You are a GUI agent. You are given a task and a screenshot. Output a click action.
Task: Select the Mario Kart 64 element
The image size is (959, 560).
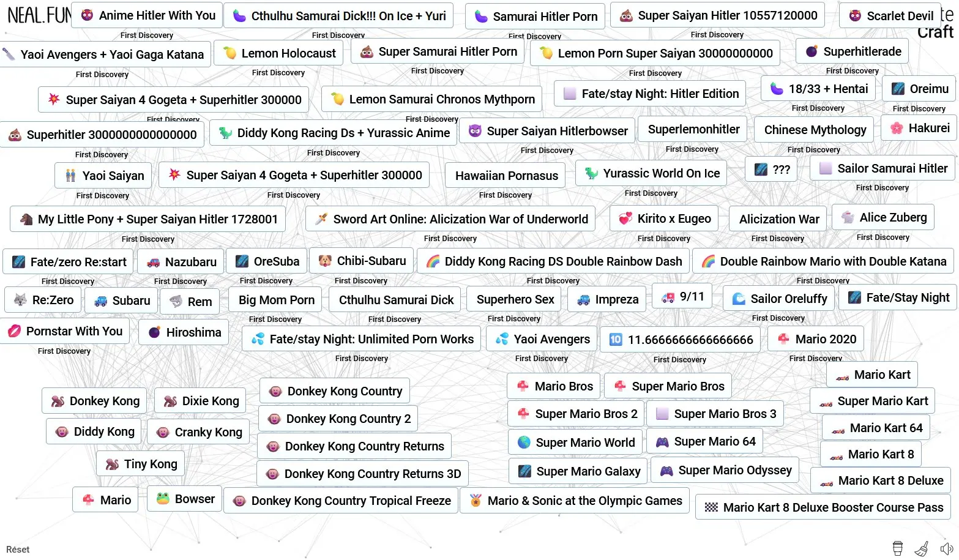pyautogui.click(x=876, y=428)
